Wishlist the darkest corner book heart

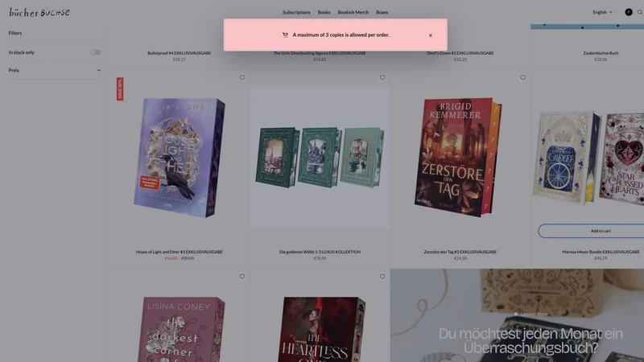242,277
